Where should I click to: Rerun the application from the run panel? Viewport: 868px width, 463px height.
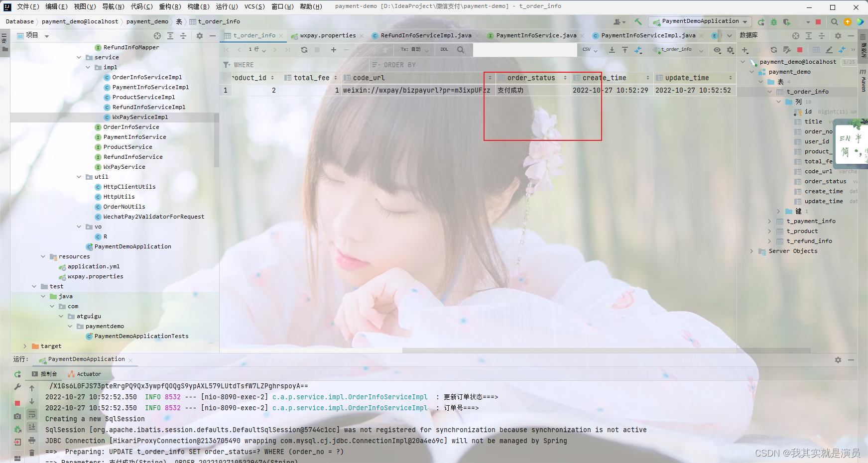pyautogui.click(x=17, y=374)
